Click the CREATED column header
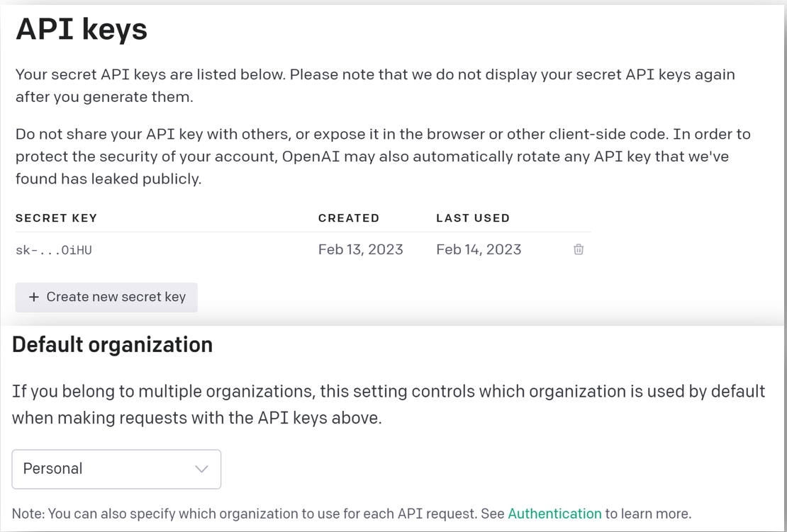Image resolution: width=787 pixels, height=532 pixels. click(349, 218)
